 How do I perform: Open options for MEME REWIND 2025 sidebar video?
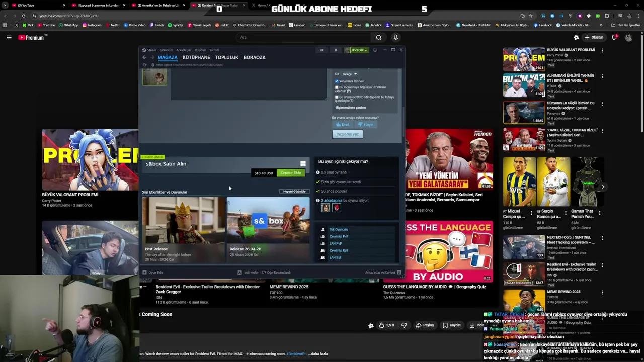[602, 292]
